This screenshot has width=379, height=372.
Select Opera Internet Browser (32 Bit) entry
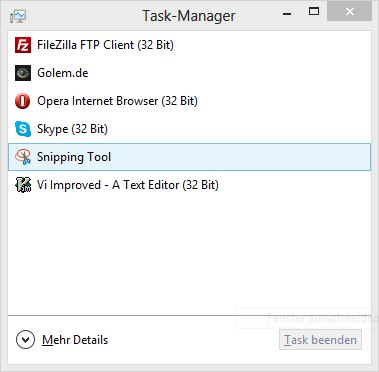click(x=189, y=101)
